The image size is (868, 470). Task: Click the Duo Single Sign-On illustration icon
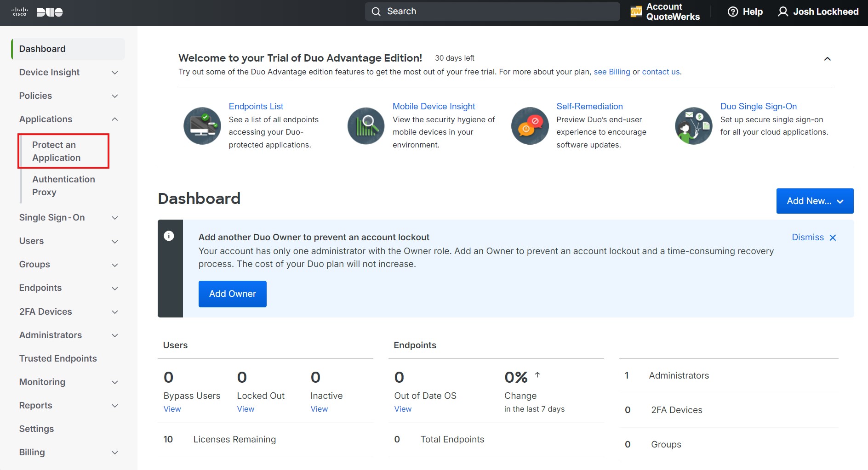tap(693, 125)
